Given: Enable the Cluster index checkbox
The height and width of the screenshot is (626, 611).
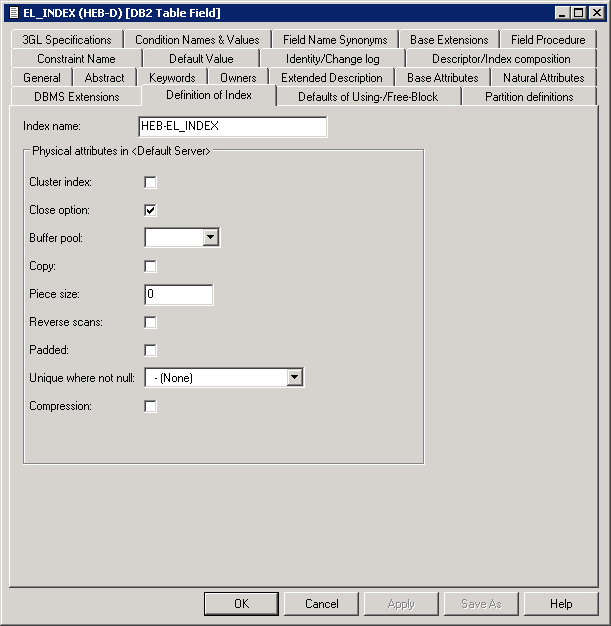Looking at the screenshot, I should tap(151, 183).
